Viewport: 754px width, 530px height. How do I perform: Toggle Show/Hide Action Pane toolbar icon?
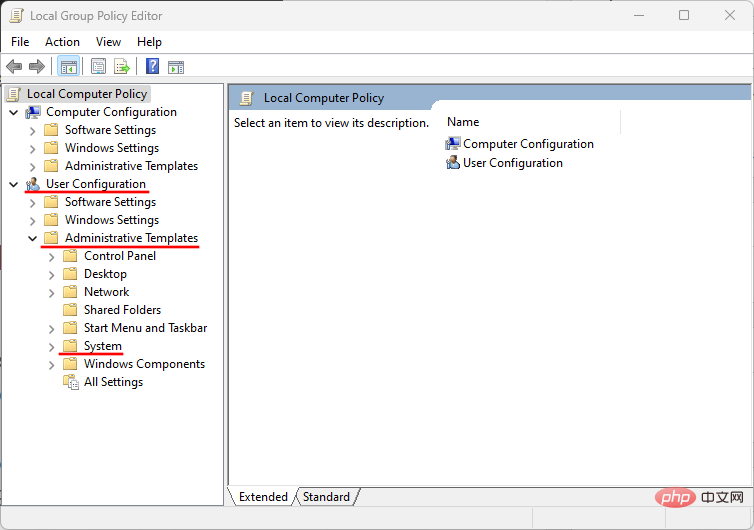click(x=176, y=67)
